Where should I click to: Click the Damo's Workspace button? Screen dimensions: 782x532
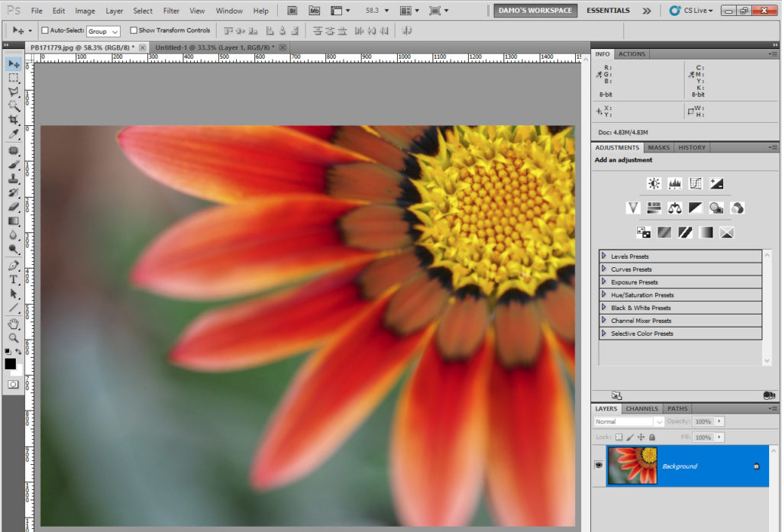pos(535,11)
